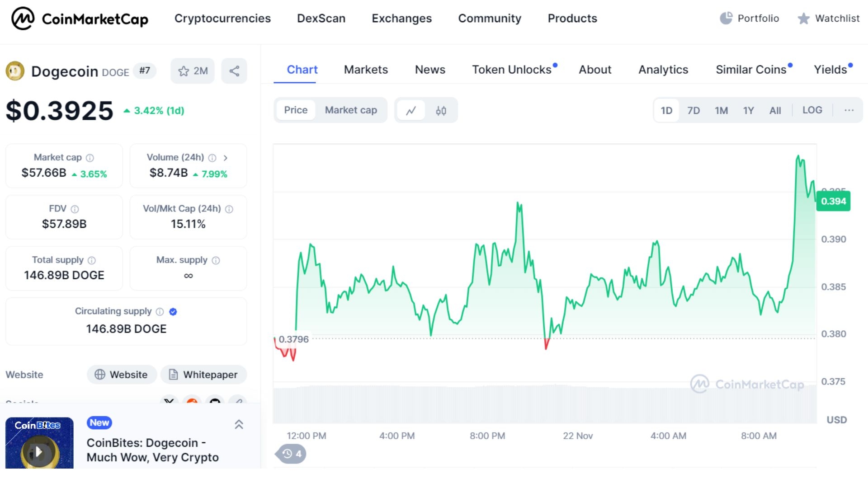Play the CoinBites Dogecoin video
The height and width of the screenshot is (488, 868).
39,450
